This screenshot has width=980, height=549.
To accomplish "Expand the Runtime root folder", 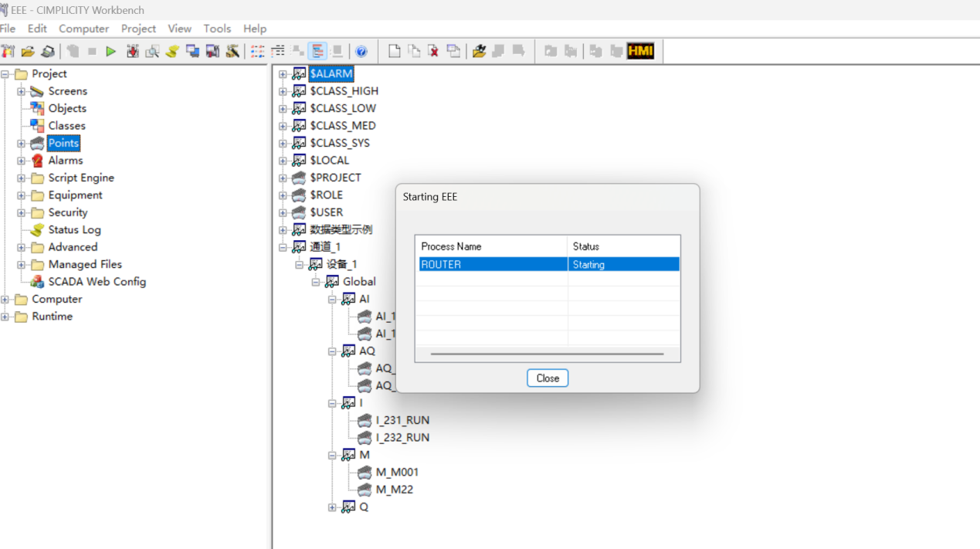I will pyautogui.click(x=5, y=317).
